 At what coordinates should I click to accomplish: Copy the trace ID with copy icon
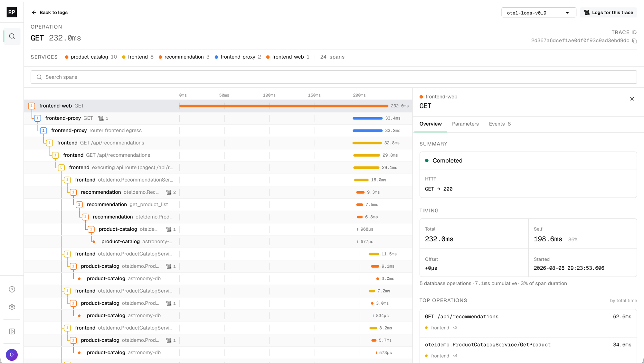pyautogui.click(x=634, y=41)
